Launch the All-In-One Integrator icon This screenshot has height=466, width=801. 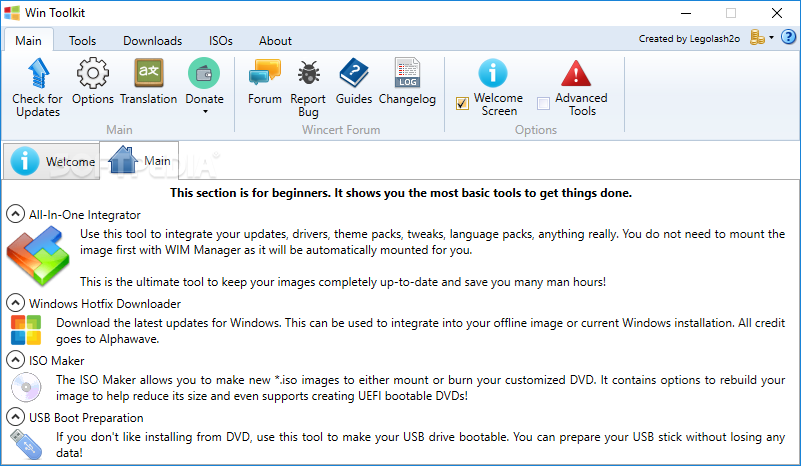[x=38, y=257]
